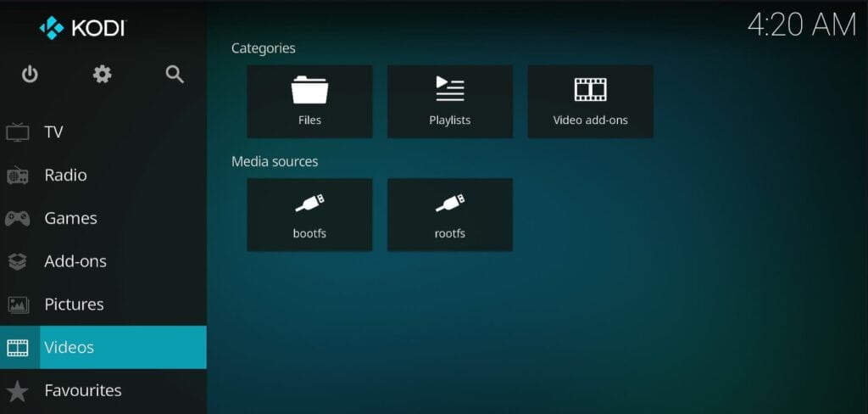The height and width of the screenshot is (414, 868).
Task: Browse the bootfs media source
Action: 309,214
